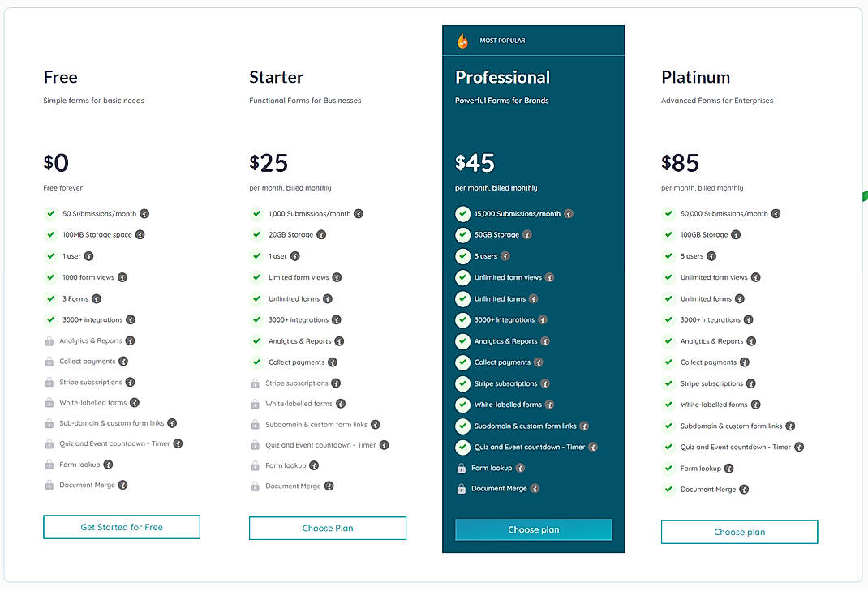Open info for Free Analytics & Reports
The image size is (868, 591).
tap(130, 340)
